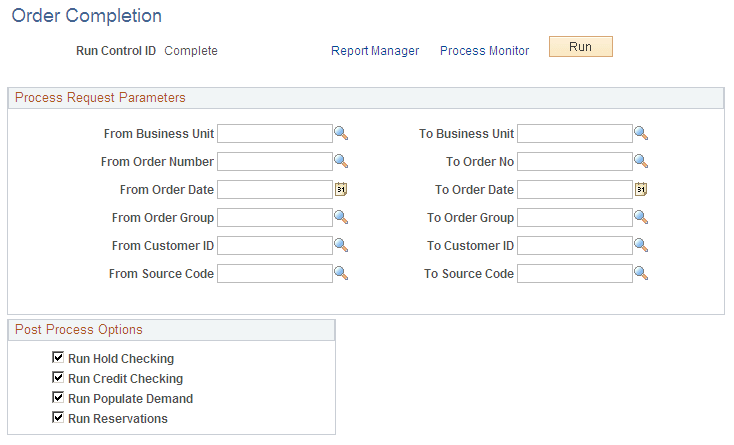The height and width of the screenshot is (445, 734).
Task: Click the From Customer ID field
Action: click(x=274, y=246)
